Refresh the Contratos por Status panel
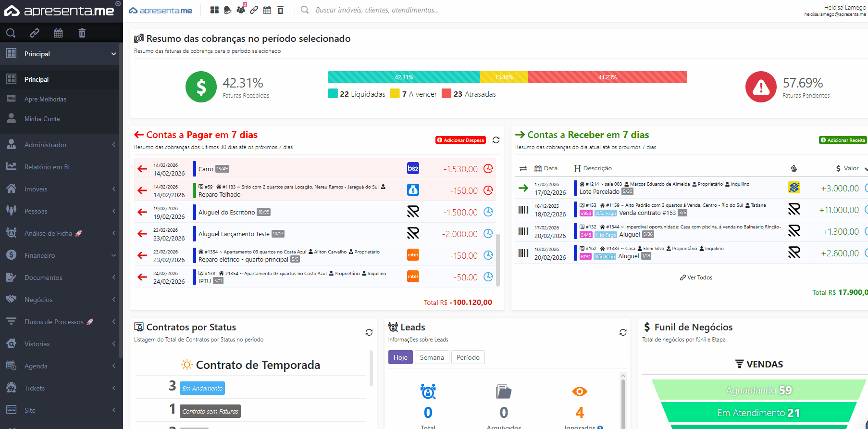 (x=369, y=332)
